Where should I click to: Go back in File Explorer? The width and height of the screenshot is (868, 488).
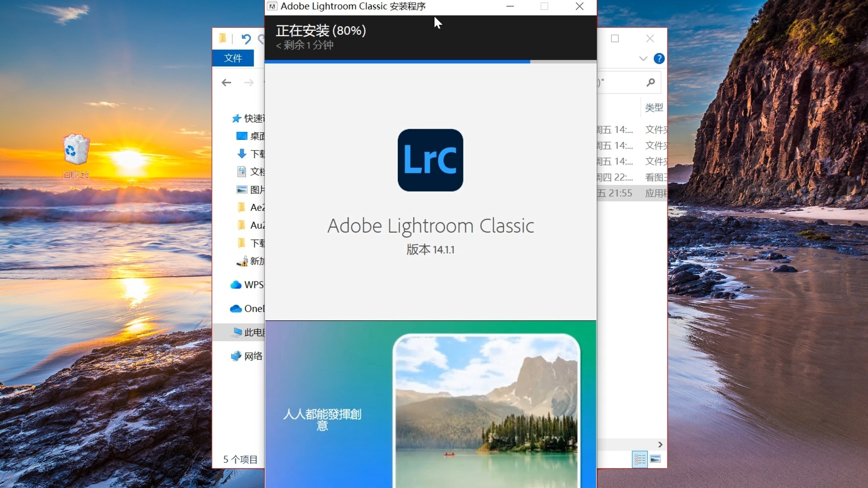point(226,82)
